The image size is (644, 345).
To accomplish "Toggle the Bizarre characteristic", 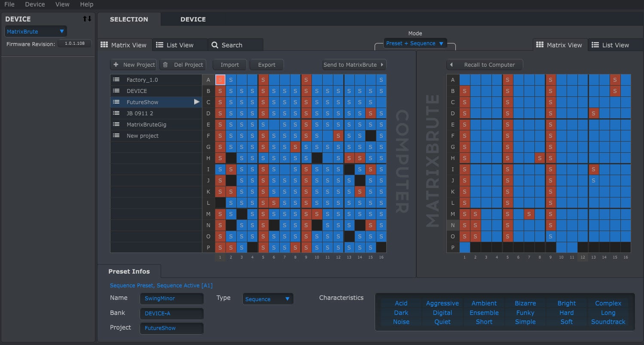I will 525,303.
